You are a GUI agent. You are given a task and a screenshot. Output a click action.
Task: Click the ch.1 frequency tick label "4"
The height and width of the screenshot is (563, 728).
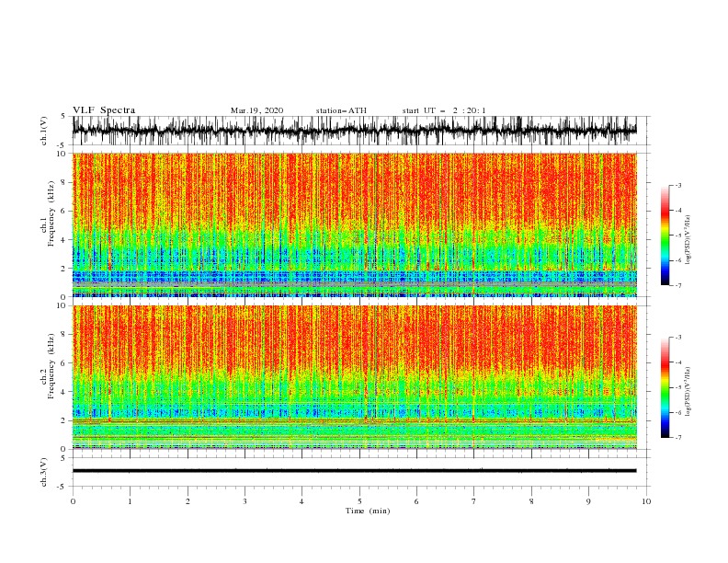click(x=64, y=240)
